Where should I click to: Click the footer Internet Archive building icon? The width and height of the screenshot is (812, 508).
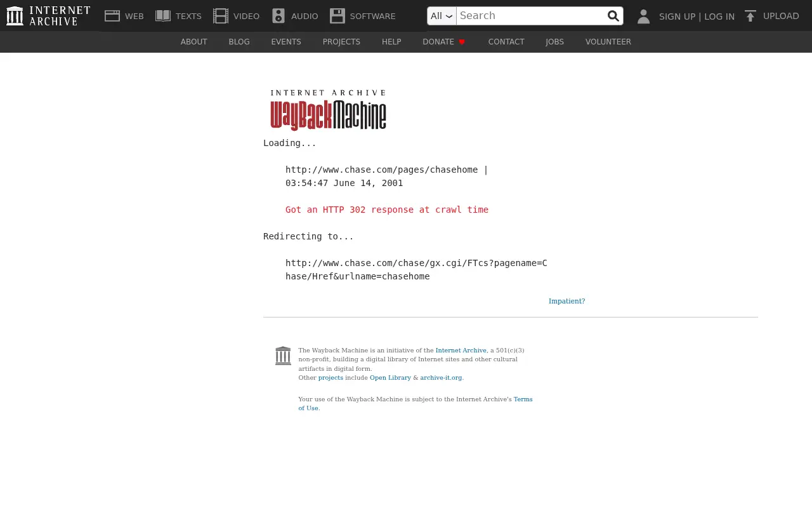tap(283, 356)
